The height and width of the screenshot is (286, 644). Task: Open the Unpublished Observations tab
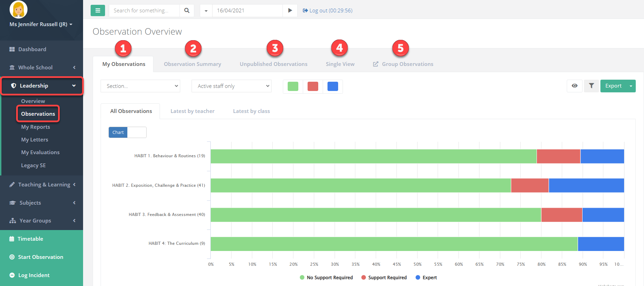(x=273, y=64)
